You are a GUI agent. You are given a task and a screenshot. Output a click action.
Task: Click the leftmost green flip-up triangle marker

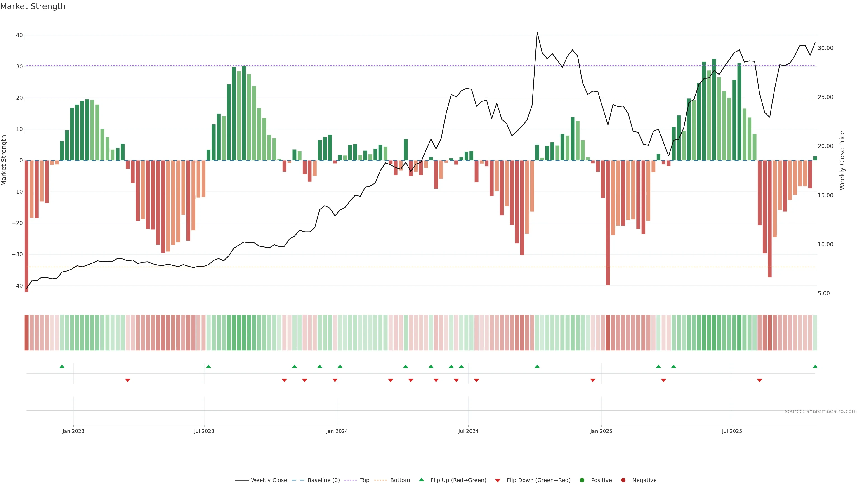click(62, 366)
